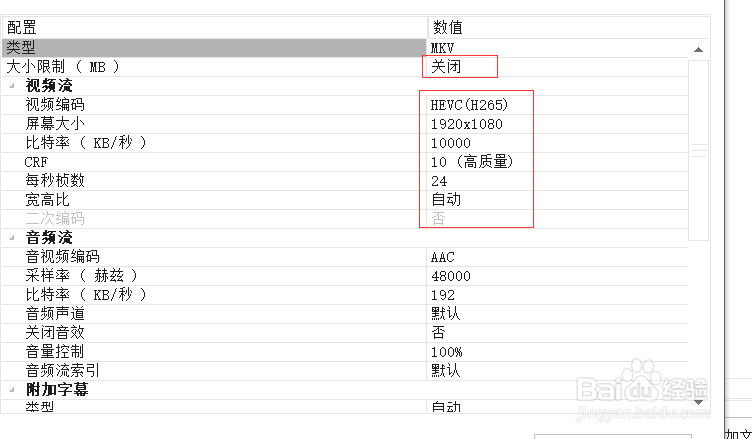This screenshot has width=752, height=439.
Task: Toggle the 关闭音效 value 否
Action: click(x=438, y=333)
